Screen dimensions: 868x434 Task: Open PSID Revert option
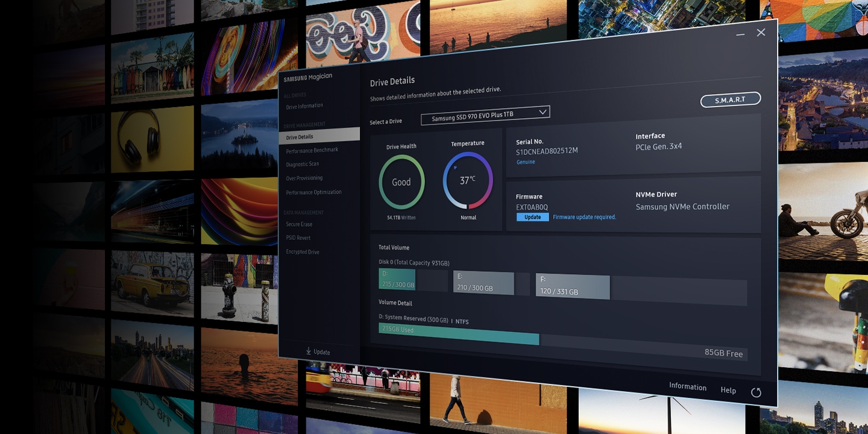[x=298, y=238]
